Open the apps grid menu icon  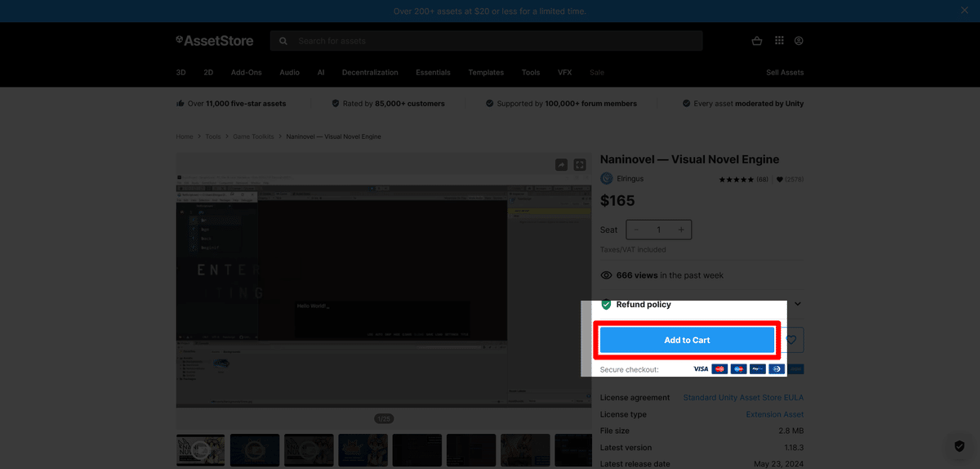point(779,41)
